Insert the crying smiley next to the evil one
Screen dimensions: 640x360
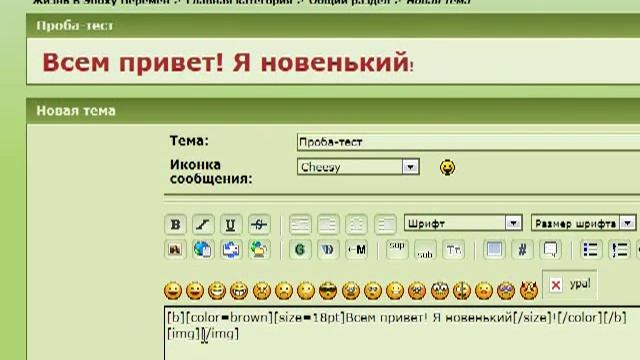click(506, 291)
